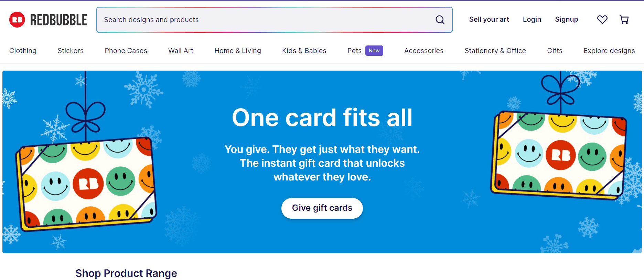The width and height of the screenshot is (644, 280).
Task: Open the Login link
Action: click(x=532, y=20)
